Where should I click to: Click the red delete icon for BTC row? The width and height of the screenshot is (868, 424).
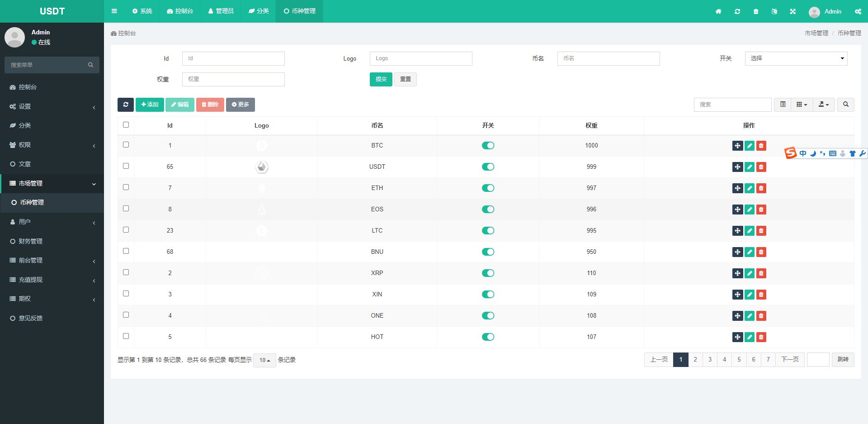(761, 146)
